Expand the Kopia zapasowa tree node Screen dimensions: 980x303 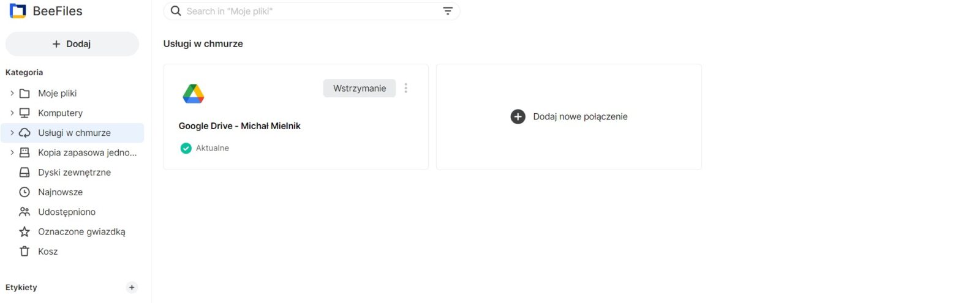tap(12, 152)
